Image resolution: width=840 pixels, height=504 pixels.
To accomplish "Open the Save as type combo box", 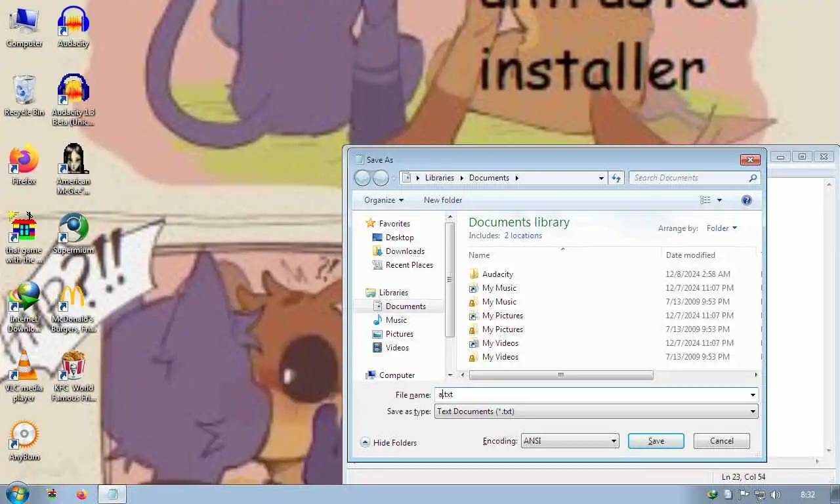I will [x=596, y=411].
